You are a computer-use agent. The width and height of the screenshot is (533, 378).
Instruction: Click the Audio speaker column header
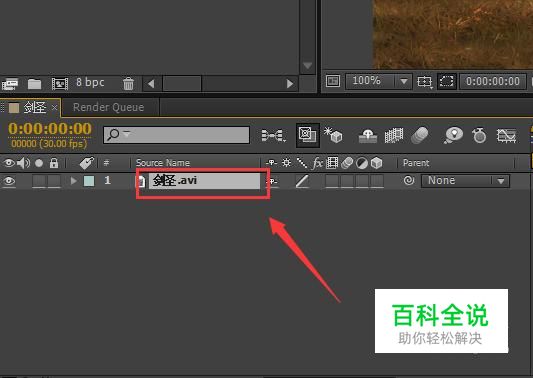(x=23, y=163)
